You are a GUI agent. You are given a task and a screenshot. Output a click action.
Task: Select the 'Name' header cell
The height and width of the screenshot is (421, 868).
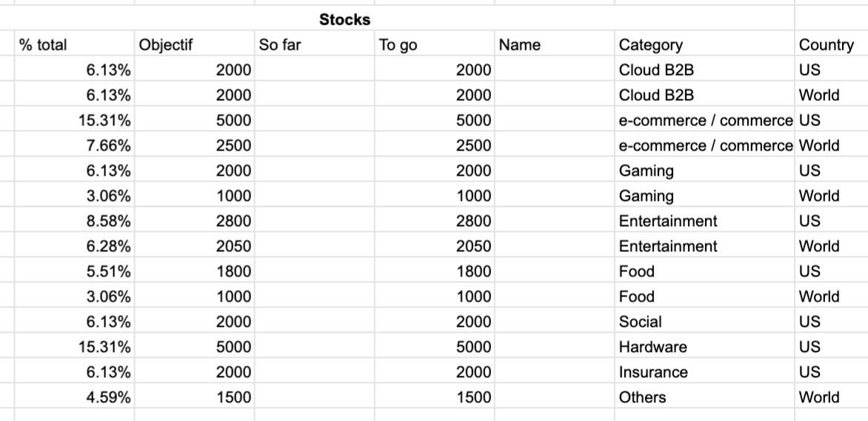click(x=555, y=44)
